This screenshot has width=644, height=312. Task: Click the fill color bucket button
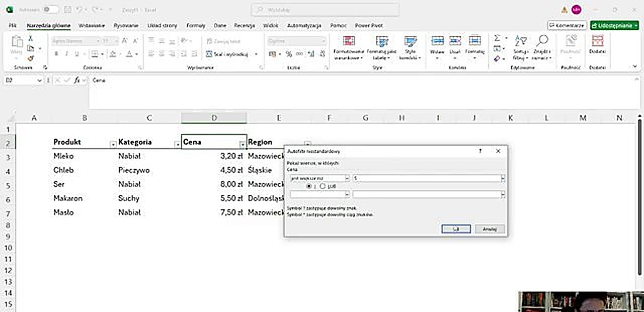click(x=113, y=54)
